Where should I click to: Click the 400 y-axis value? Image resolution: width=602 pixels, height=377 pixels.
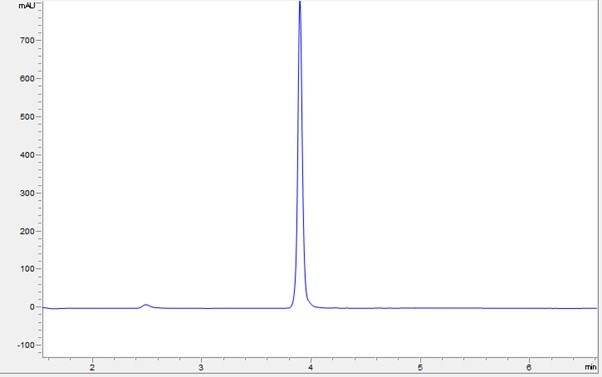coord(27,155)
